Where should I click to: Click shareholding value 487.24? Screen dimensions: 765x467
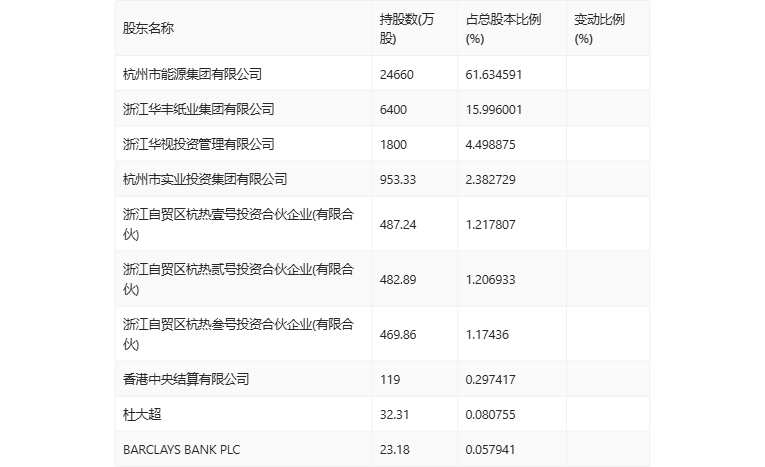coord(398,225)
